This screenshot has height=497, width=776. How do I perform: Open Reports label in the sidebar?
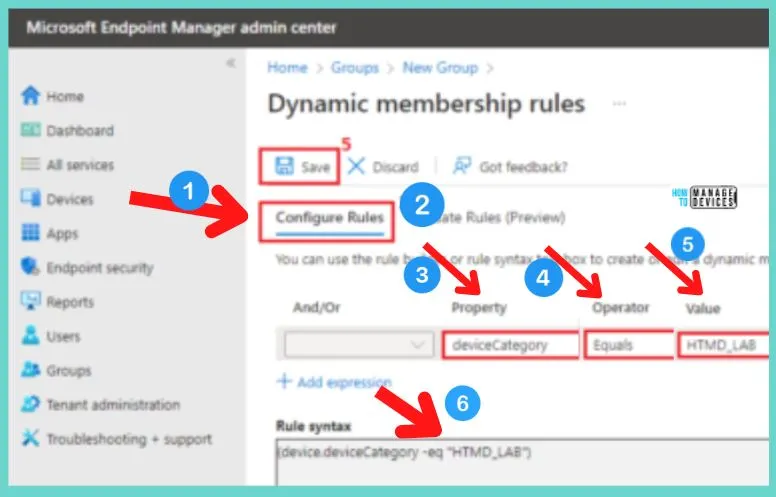(x=70, y=302)
